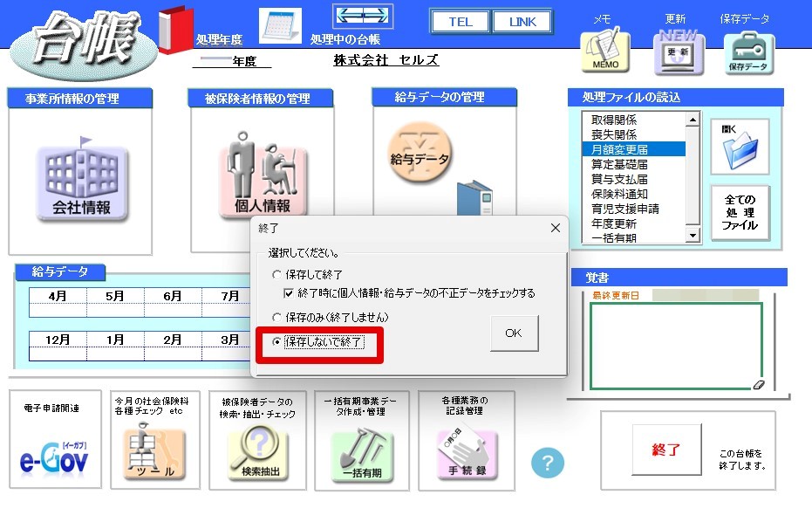This screenshot has width=812, height=515.
Task: Click the 2月 salary data cell
Action: coord(173,354)
